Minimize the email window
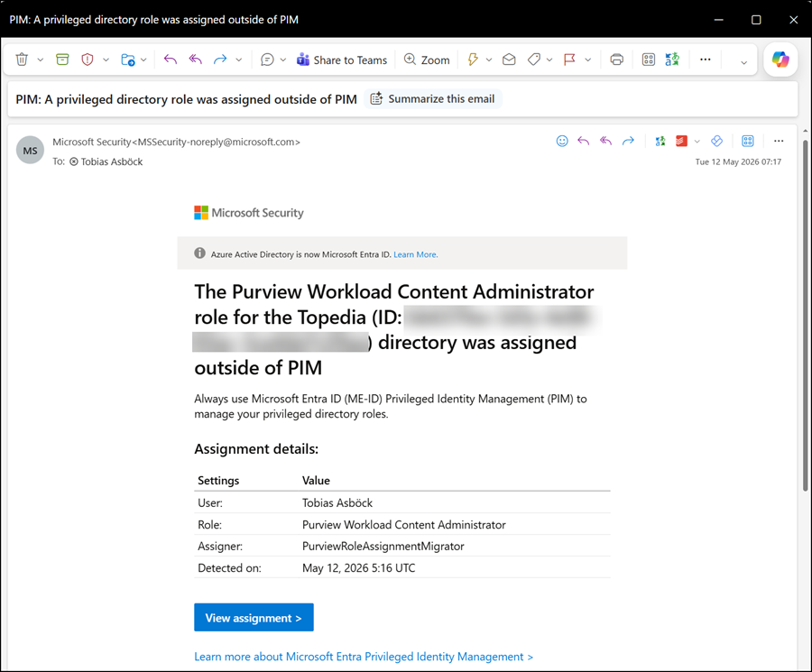812x672 pixels. point(719,20)
